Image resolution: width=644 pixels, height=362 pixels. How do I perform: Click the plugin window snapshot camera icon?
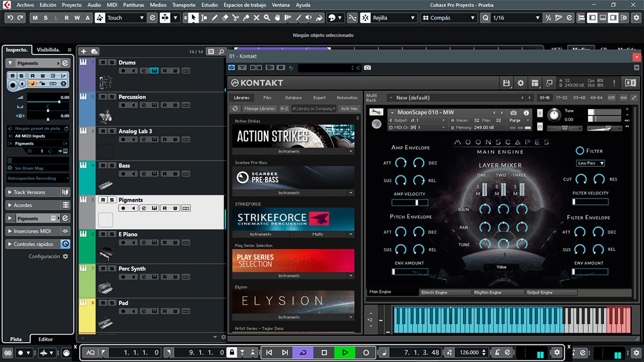tap(367, 68)
